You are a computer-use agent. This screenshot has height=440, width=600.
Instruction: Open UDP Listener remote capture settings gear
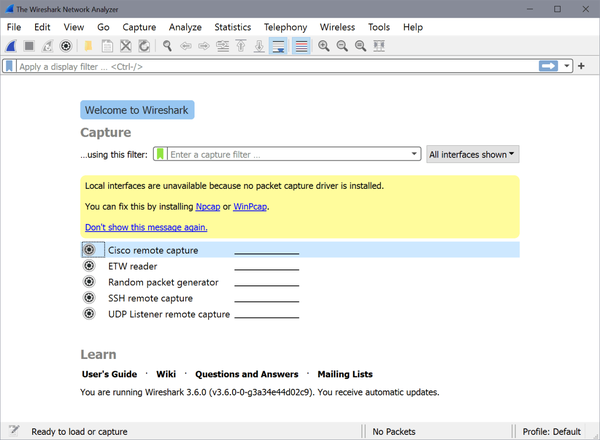(x=89, y=314)
